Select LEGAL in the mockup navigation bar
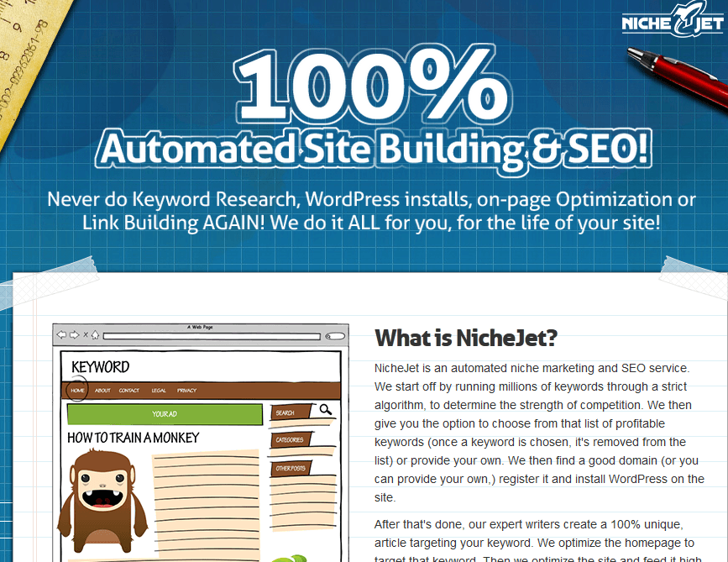The width and height of the screenshot is (728, 562). coord(159,391)
